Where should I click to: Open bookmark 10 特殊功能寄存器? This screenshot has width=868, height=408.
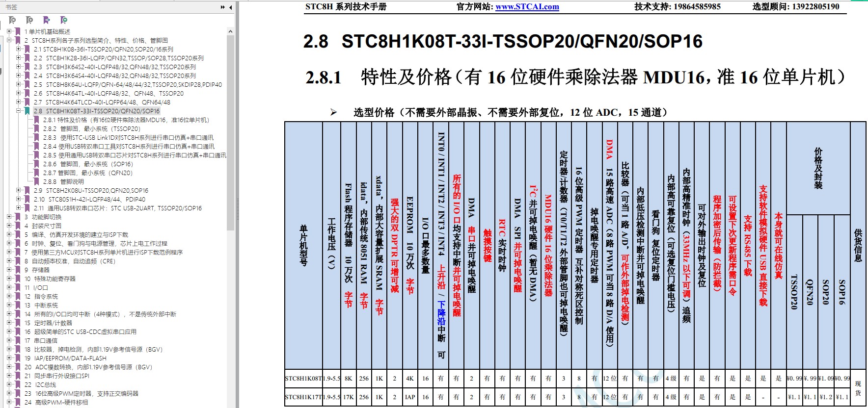coord(50,279)
